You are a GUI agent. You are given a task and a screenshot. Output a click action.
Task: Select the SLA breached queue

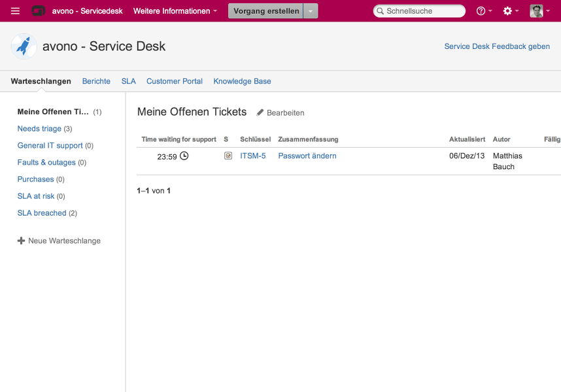(42, 213)
